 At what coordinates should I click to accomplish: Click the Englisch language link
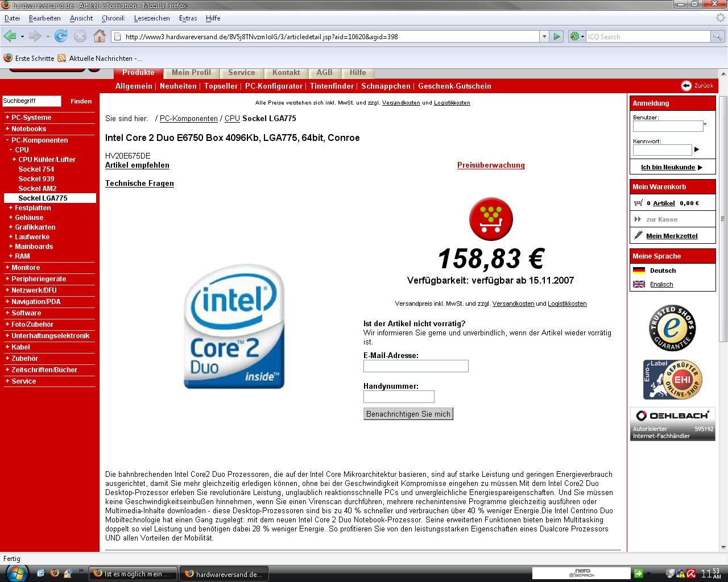point(661,284)
